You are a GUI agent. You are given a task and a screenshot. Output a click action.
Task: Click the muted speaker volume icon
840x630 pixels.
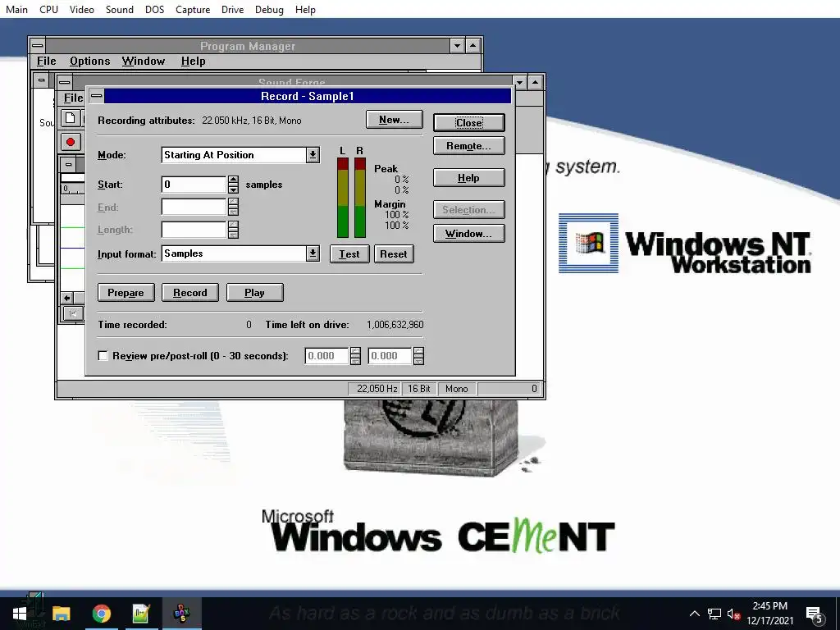(x=733, y=614)
